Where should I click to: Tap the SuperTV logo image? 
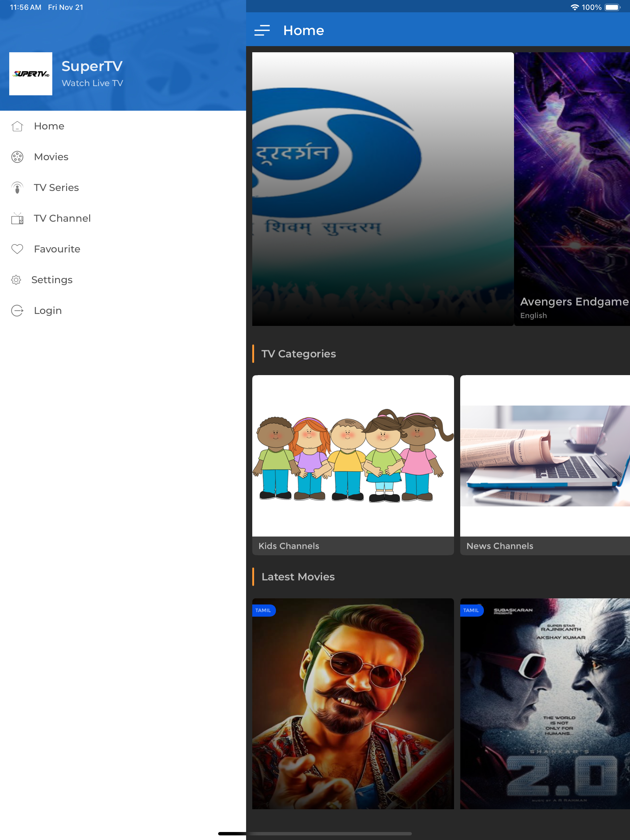point(31,74)
